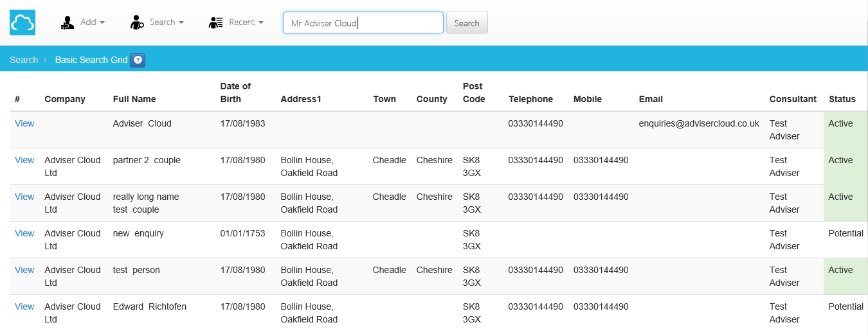868x336 pixels.
Task: Open View link for new enquiry
Action: point(24,233)
